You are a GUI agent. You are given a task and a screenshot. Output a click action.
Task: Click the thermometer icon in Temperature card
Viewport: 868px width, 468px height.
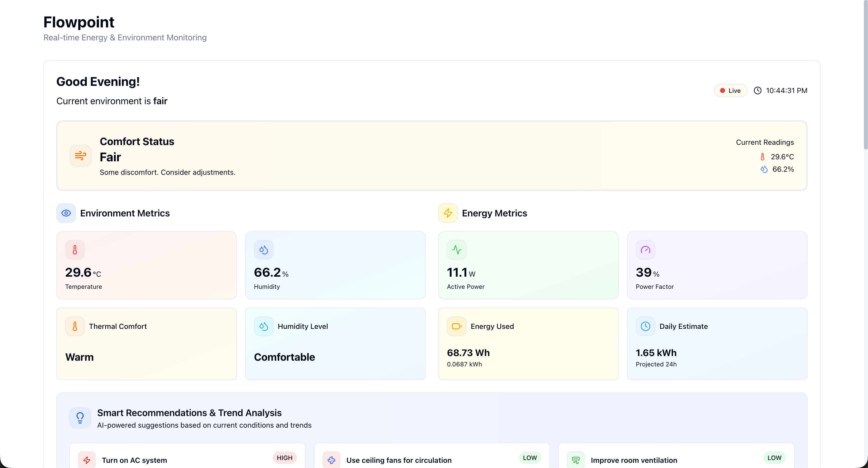pos(75,250)
